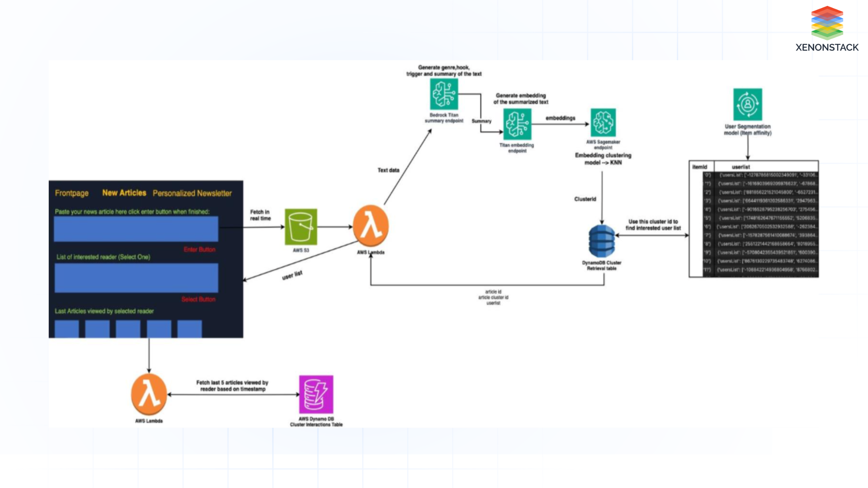This screenshot has width=868, height=488.
Task: Click the "Fetch in real time" label
Action: point(260,215)
